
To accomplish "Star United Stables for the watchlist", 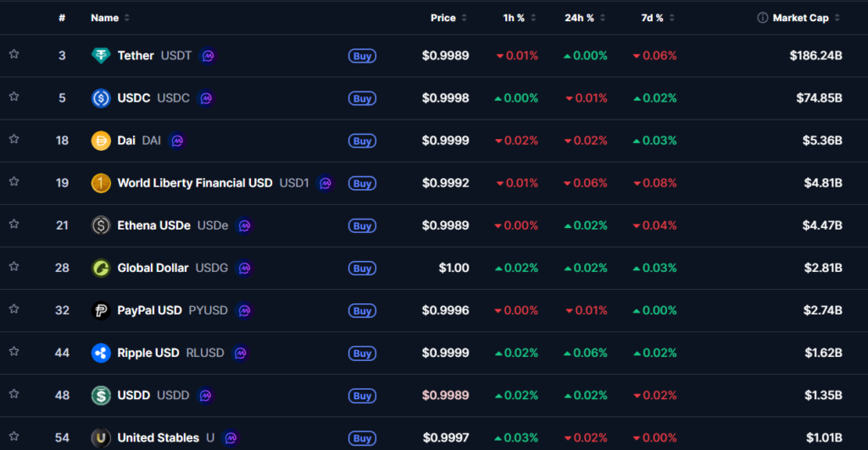I will click(x=14, y=436).
